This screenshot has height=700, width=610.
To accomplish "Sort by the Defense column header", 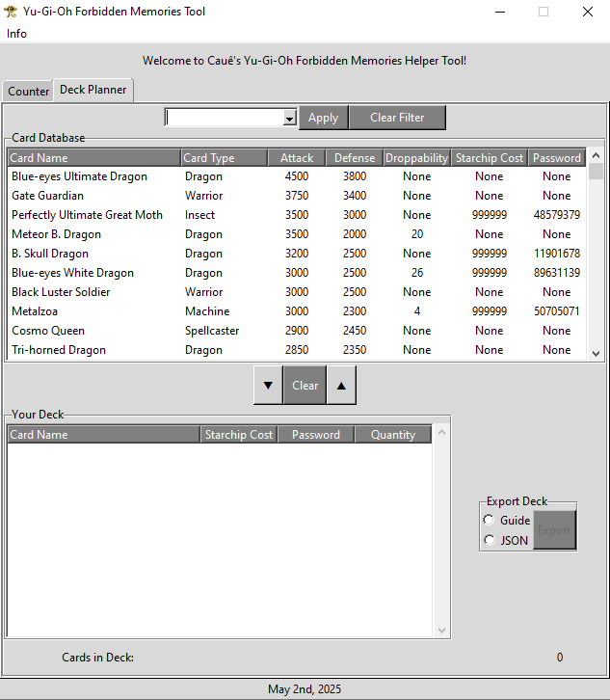I will (355, 157).
